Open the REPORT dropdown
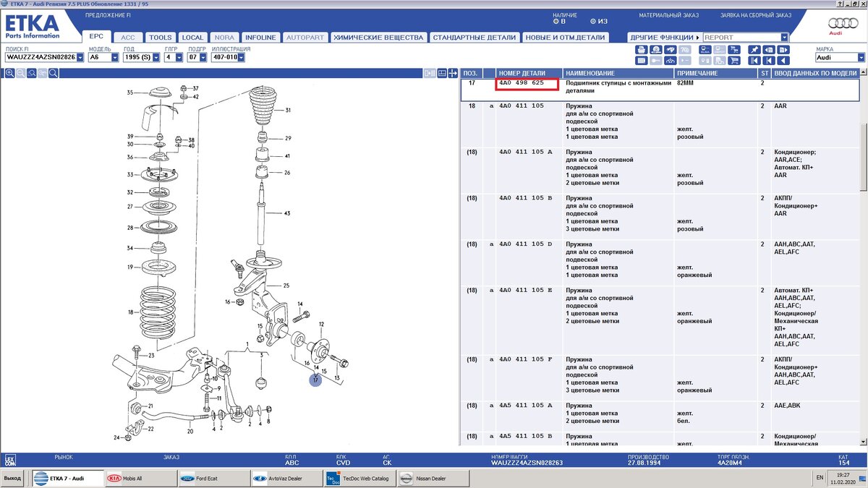Screen dimensions: 868x488 785,37
